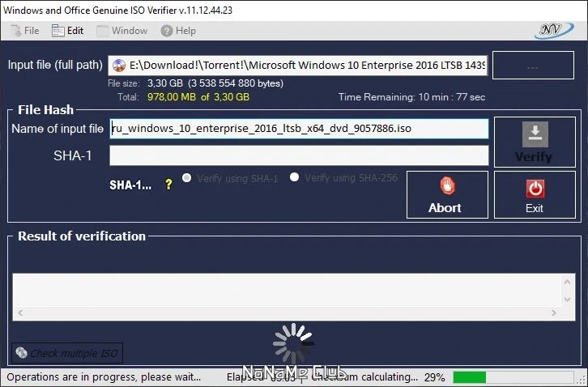Click the result box scroll up arrow
This screenshot has width=588, height=387.
(568, 282)
